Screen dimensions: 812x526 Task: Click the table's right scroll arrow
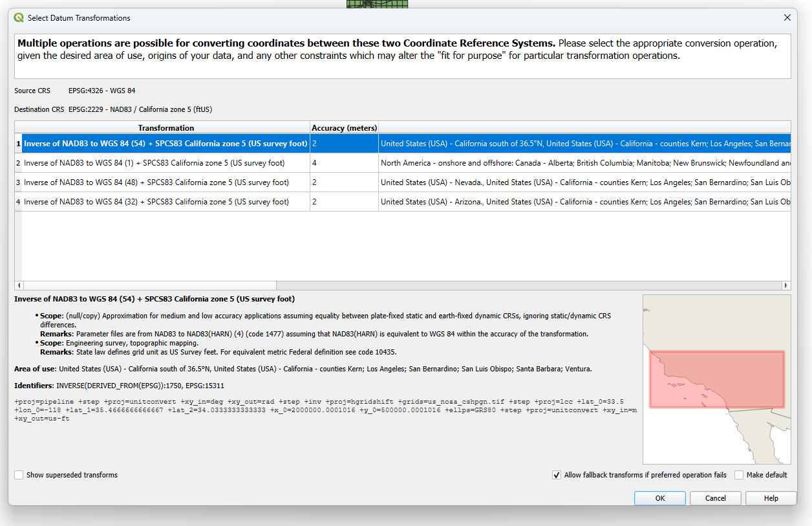pos(786,285)
